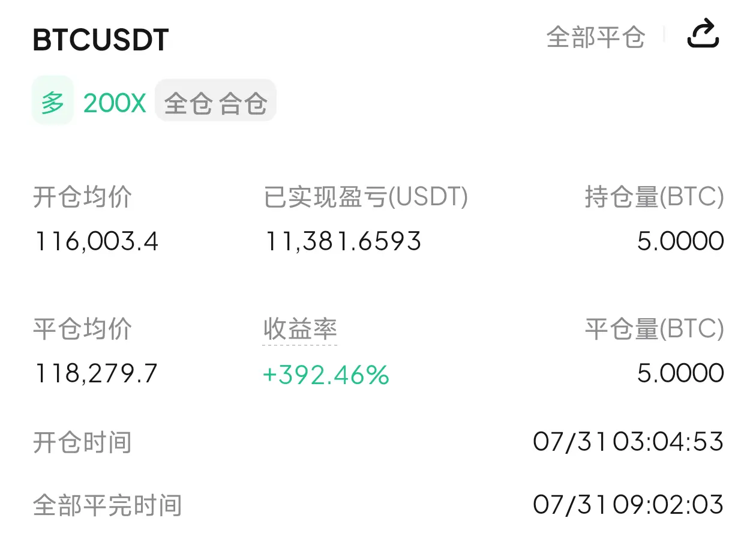Image resolution: width=756 pixels, height=539 pixels.
Task: Tap the 平仓量(BTC) label
Action: [655, 329]
